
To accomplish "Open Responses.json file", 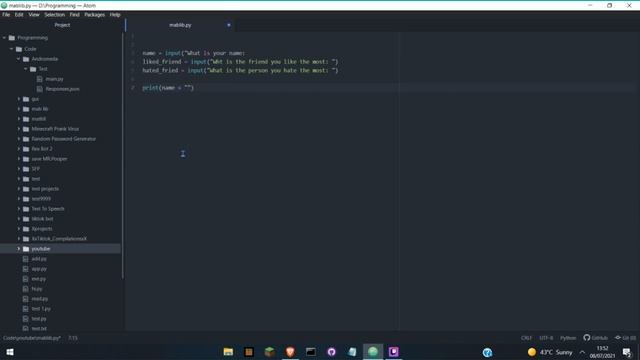I will (62, 89).
